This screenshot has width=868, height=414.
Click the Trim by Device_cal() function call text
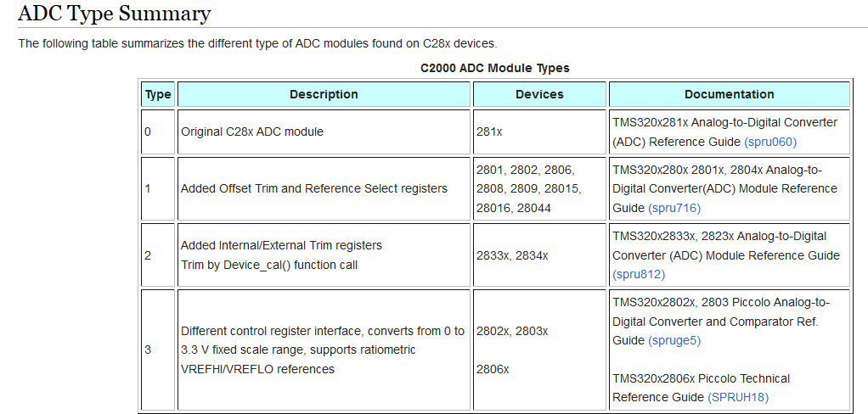[x=269, y=265]
